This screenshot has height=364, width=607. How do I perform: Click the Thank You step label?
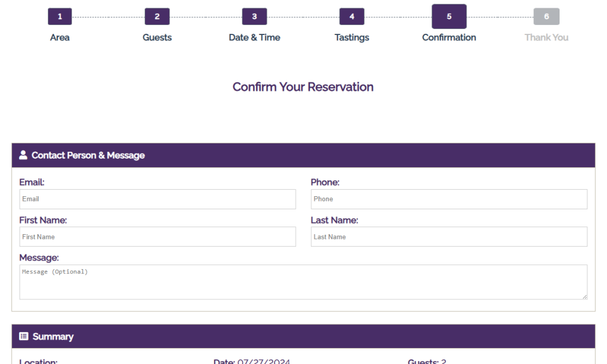pyautogui.click(x=546, y=37)
